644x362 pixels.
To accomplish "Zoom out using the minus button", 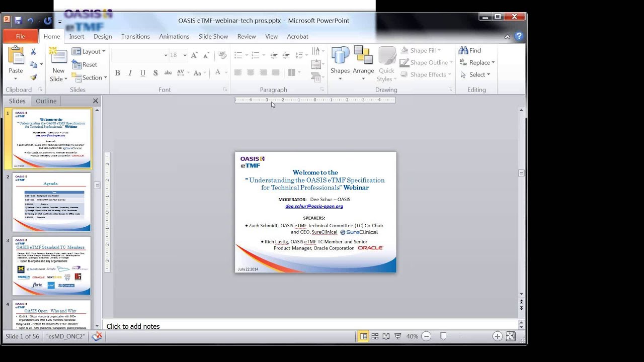I will point(426,336).
